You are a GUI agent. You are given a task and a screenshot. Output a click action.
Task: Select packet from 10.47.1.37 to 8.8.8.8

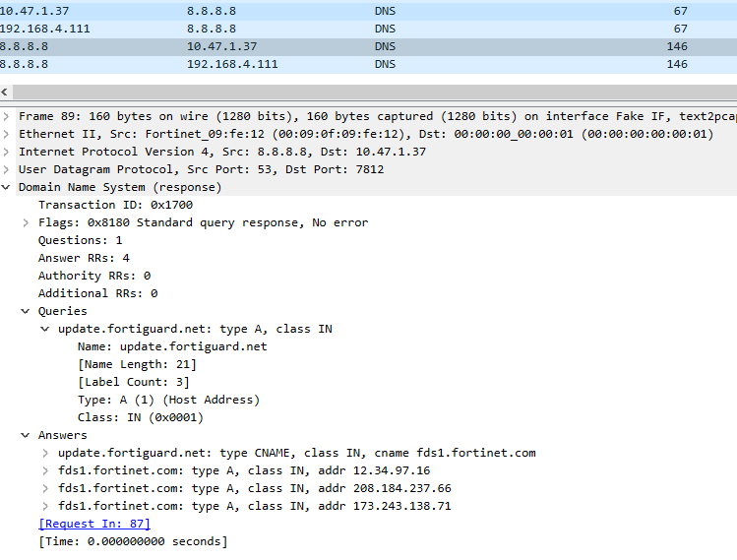click(368, 11)
